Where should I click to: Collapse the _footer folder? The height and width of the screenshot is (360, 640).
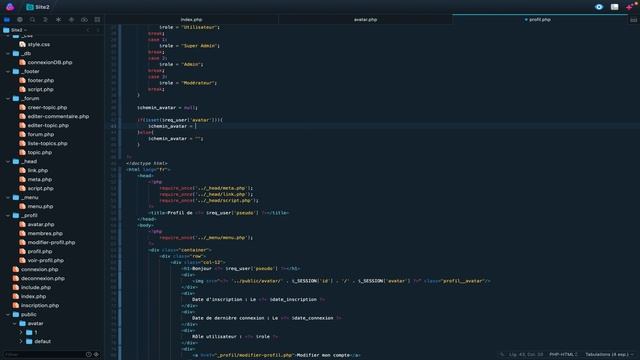(8, 71)
